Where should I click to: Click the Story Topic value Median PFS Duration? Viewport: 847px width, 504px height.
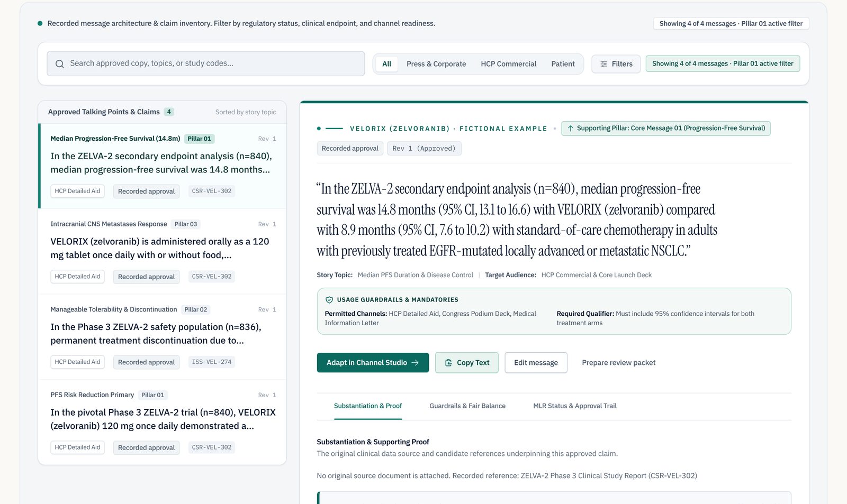[x=416, y=275]
